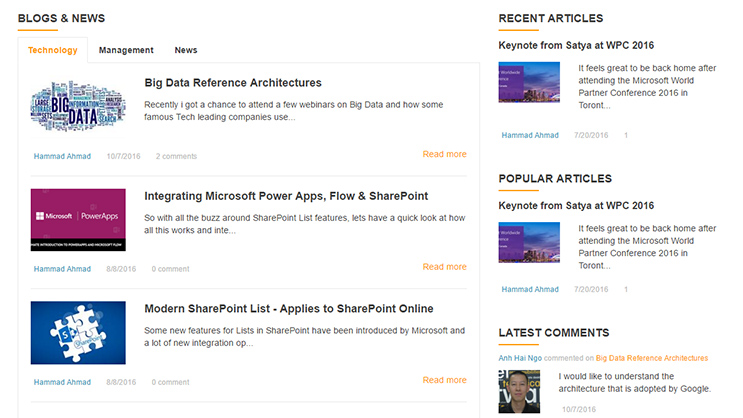The height and width of the screenshot is (418, 743).
Task: Open the Management tab
Action: coord(126,50)
